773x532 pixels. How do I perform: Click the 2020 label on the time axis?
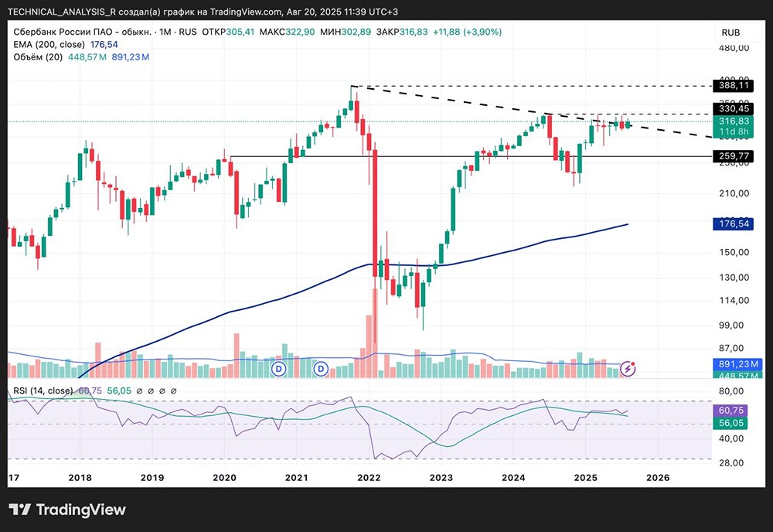click(224, 478)
